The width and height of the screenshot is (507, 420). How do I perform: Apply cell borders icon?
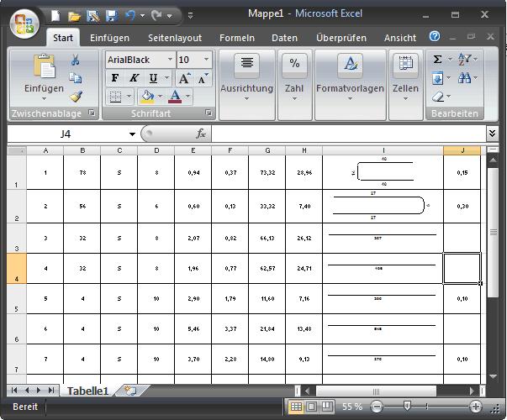click(115, 97)
